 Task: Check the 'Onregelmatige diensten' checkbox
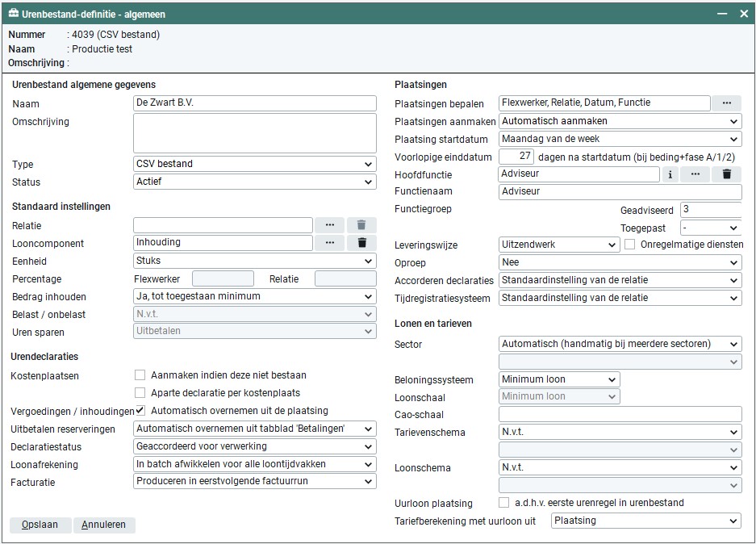(629, 245)
